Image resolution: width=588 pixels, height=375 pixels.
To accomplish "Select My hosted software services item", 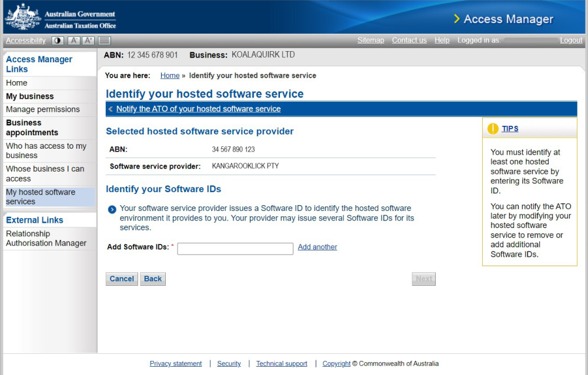I will click(49, 197).
